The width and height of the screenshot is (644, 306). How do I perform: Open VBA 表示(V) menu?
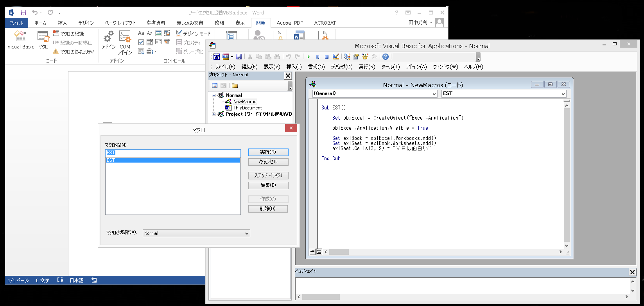tap(272, 67)
